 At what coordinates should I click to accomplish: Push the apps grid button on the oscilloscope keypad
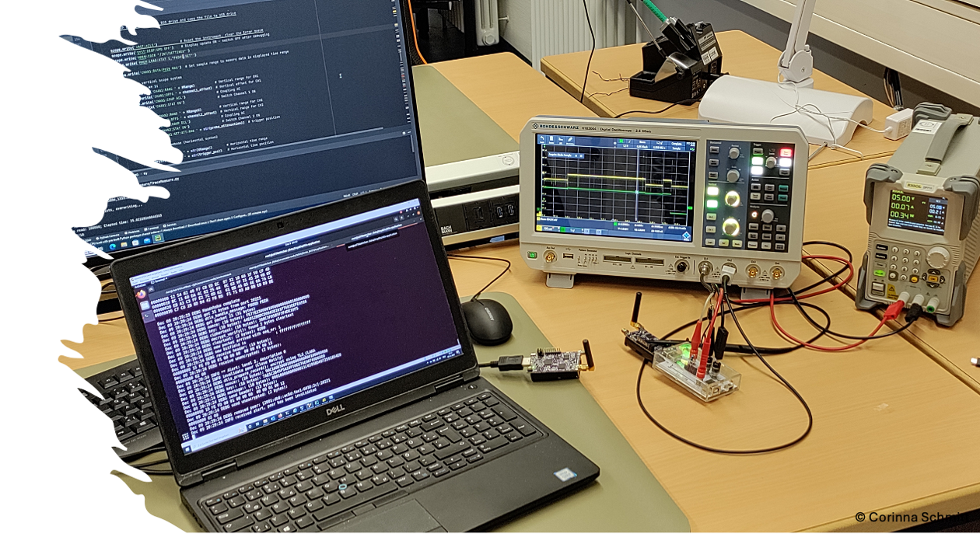tap(779, 246)
